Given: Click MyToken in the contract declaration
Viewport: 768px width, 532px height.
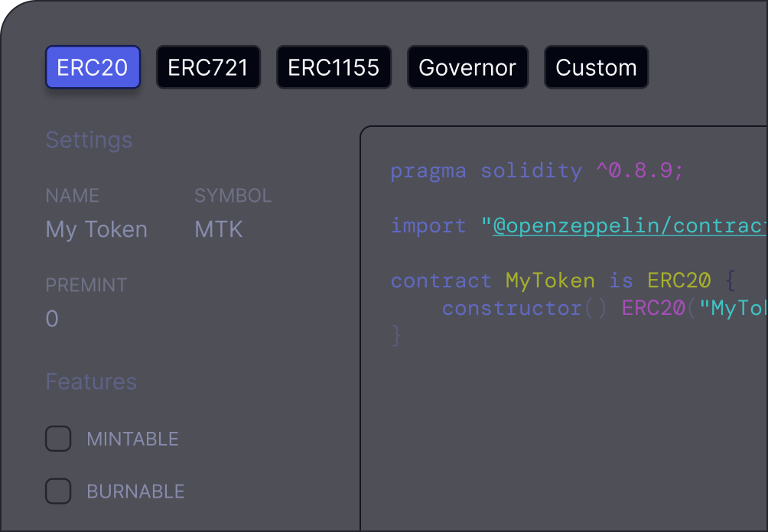Looking at the screenshot, I should [x=550, y=281].
